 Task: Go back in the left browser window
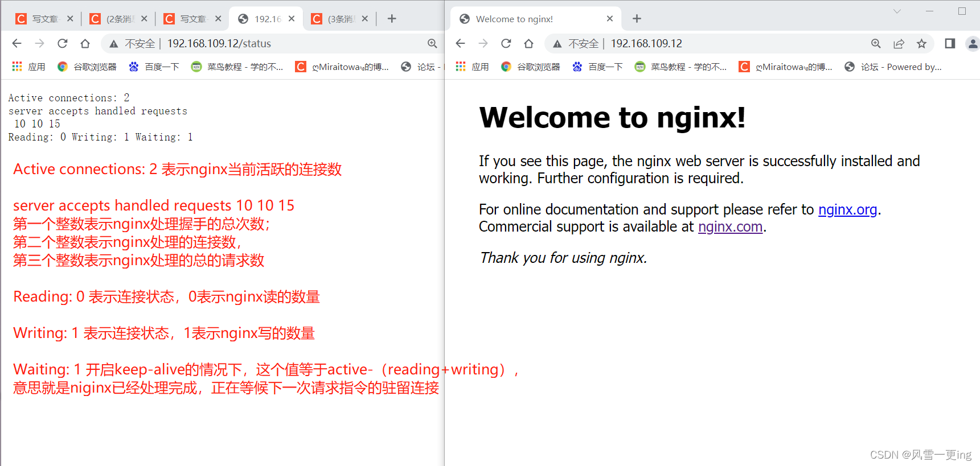(x=17, y=43)
